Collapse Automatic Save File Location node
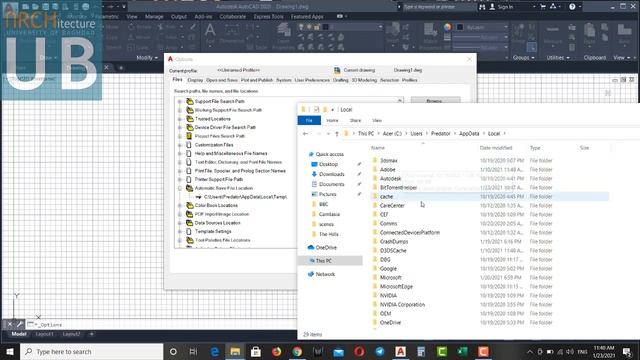 180,188
